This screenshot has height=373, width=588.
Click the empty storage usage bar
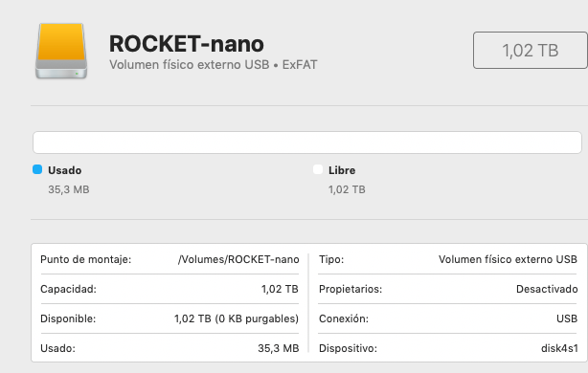click(307, 143)
